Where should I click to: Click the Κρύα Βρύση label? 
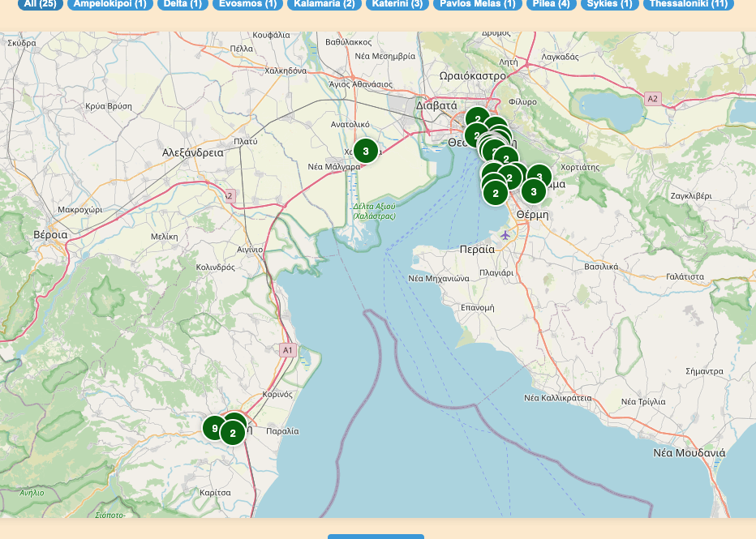click(x=109, y=106)
